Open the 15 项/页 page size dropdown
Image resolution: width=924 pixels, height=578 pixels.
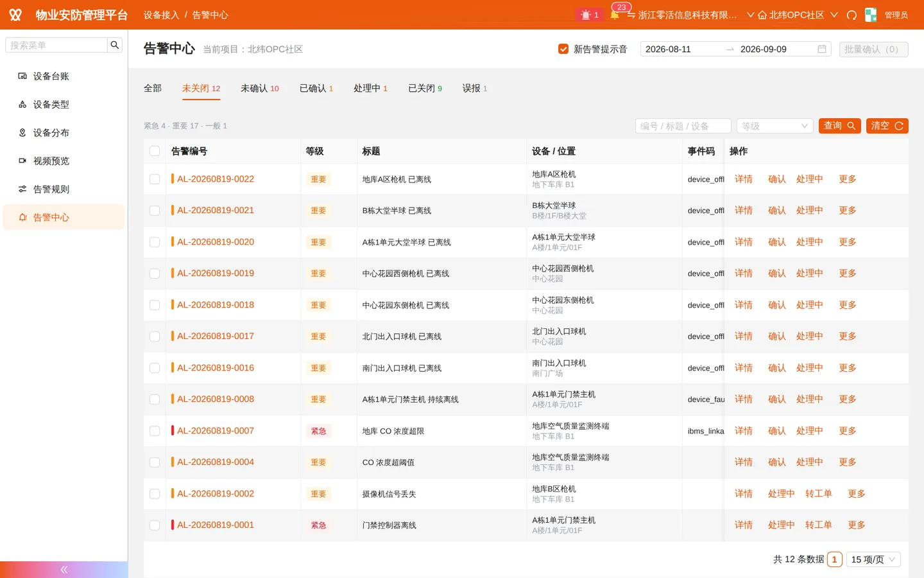pyautogui.click(x=873, y=559)
